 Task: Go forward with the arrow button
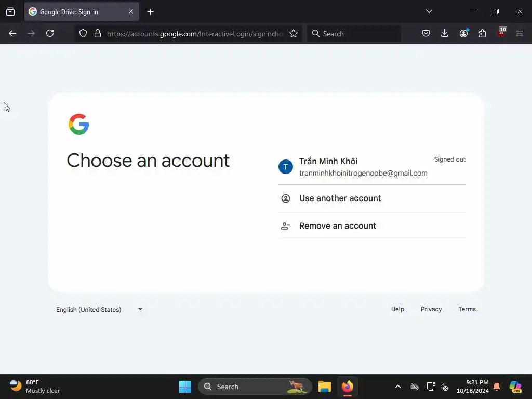point(31,33)
